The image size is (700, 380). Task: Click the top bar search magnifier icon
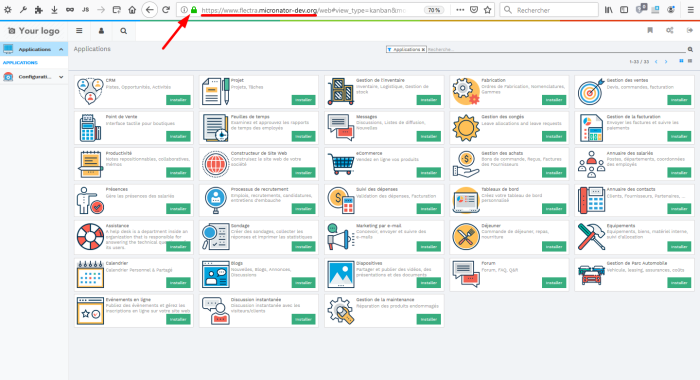(x=124, y=31)
